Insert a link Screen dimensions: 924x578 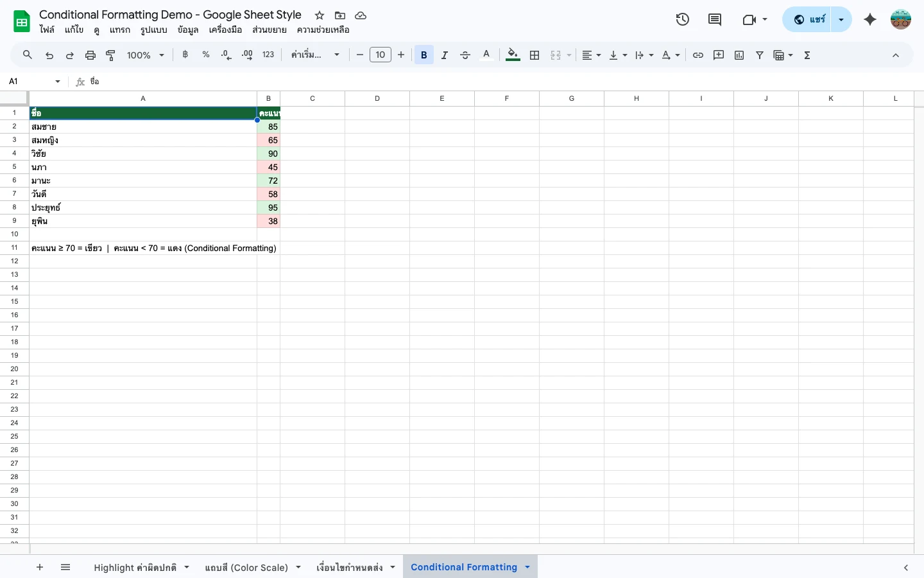tap(698, 55)
